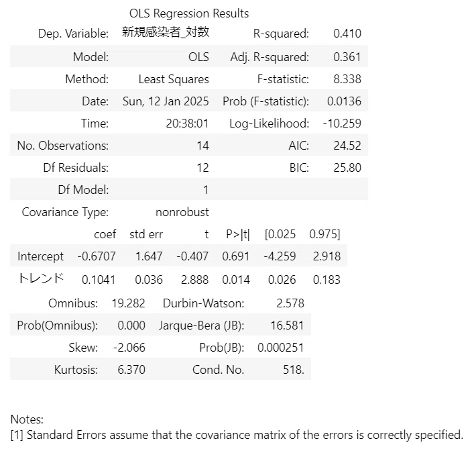476x453 pixels.
Task: Click the BIC value 25.80
Action: click(x=347, y=168)
